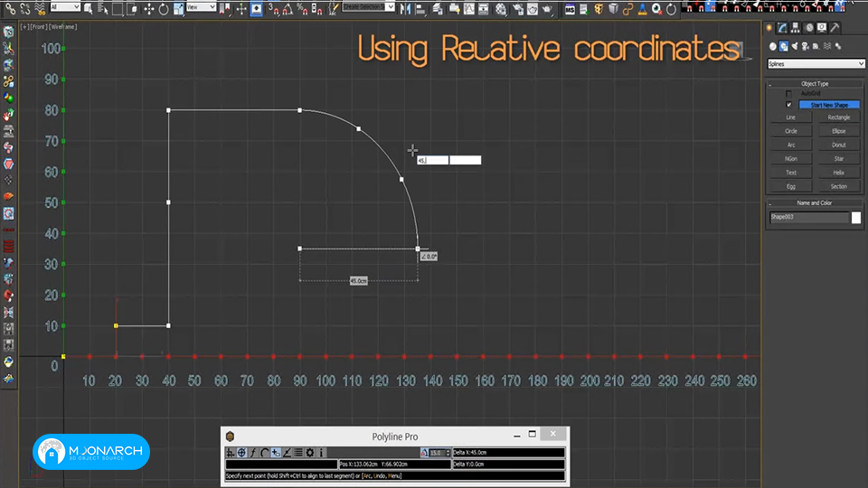Activate the Select and Scale tool
This screenshot has height=488, width=868.
click(178, 8)
